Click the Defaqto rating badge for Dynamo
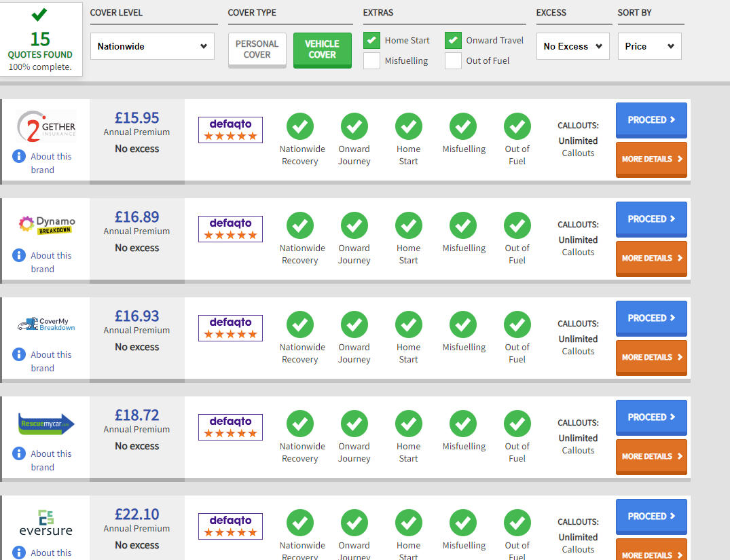The width and height of the screenshot is (730, 560). click(230, 229)
